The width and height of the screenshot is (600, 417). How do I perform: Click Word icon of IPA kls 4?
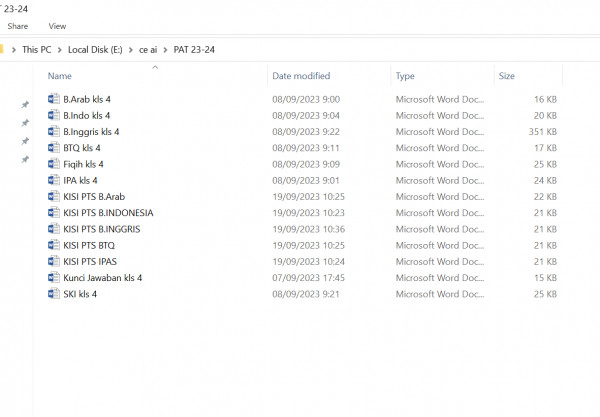tap(54, 180)
